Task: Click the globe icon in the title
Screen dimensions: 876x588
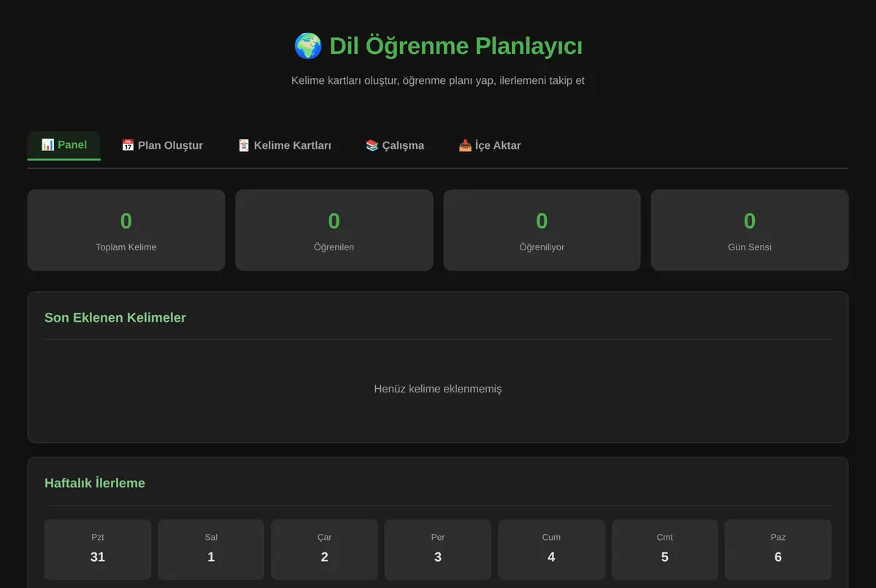Action: pyautogui.click(x=308, y=46)
